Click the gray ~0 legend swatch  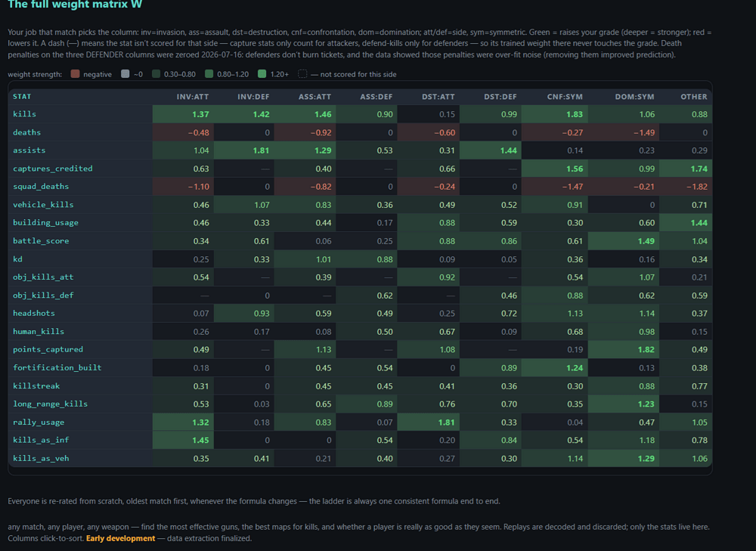click(x=125, y=74)
